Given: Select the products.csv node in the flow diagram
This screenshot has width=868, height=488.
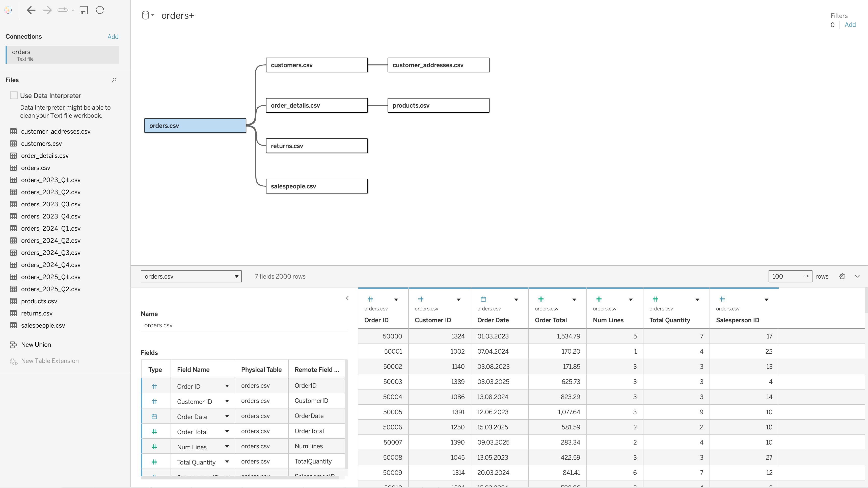Looking at the screenshot, I should (438, 105).
